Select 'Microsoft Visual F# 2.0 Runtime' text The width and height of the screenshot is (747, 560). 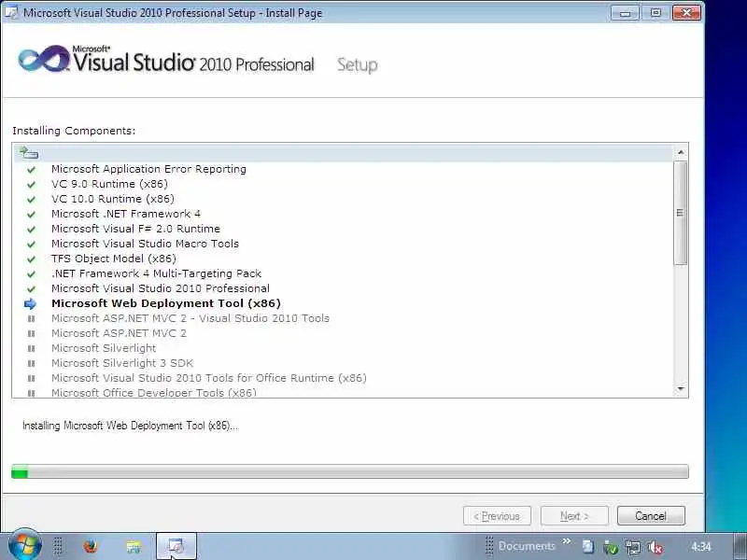point(135,229)
